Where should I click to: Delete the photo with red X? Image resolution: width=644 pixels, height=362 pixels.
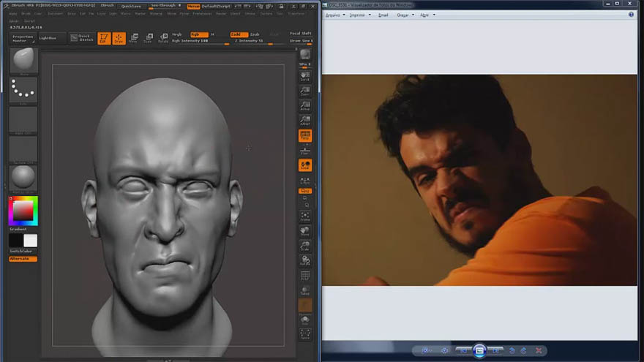coord(539,350)
